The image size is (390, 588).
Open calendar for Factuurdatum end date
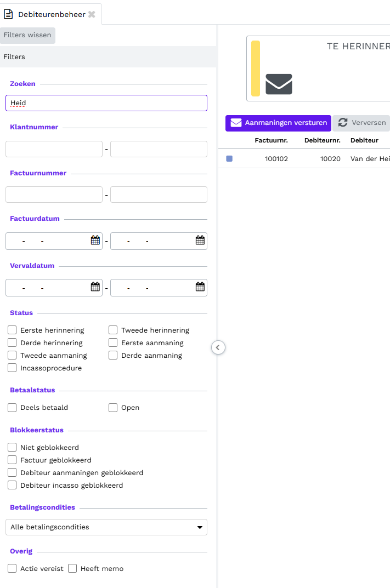click(200, 241)
